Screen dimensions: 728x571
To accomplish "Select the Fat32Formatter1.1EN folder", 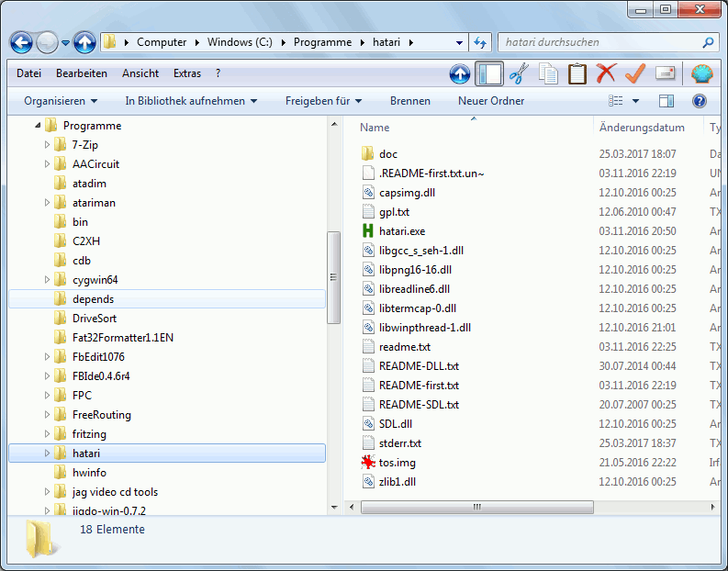I will pyautogui.click(x=123, y=338).
